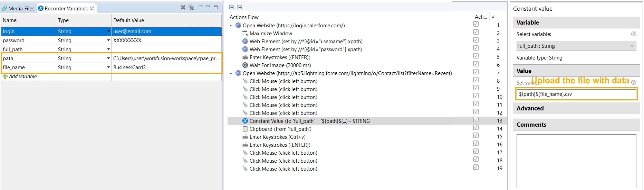Click help icon next to Select variable

point(633,34)
